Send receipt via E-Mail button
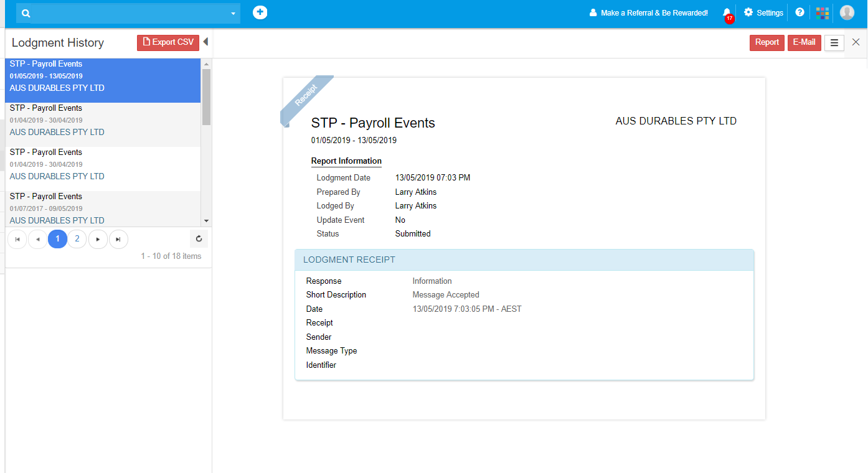Image resolution: width=868 pixels, height=473 pixels. pyautogui.click(x=804, y=43)
